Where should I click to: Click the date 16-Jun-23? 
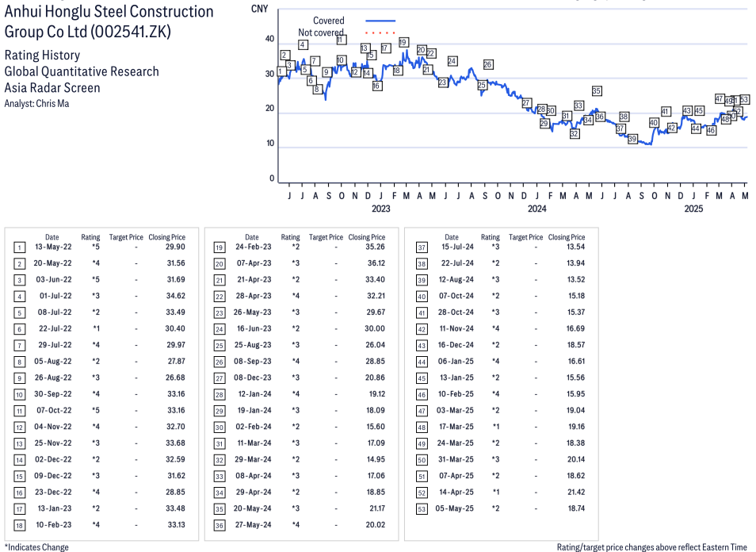tap(254, 328)
